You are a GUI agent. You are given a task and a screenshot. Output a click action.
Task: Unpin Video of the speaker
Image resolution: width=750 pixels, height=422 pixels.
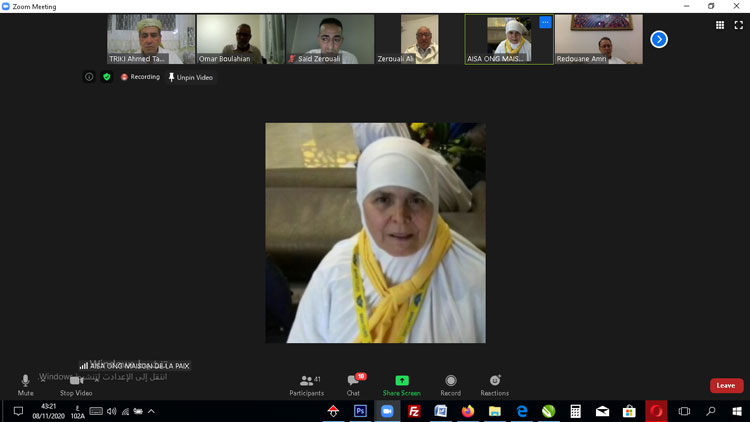coord(190,77)
